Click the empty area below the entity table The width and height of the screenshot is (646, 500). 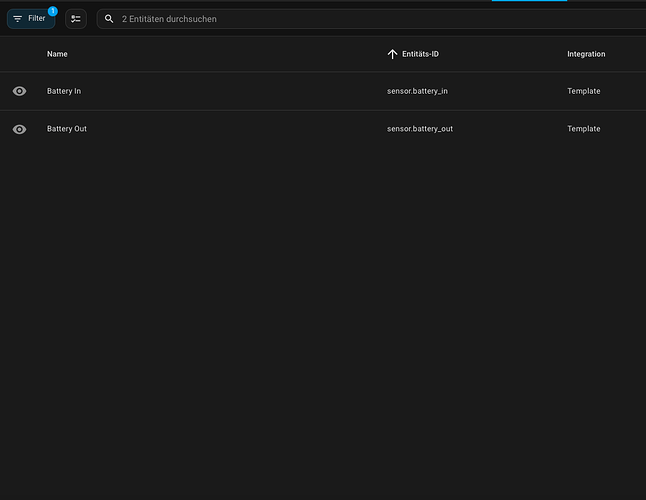click(x=320, y=320)
